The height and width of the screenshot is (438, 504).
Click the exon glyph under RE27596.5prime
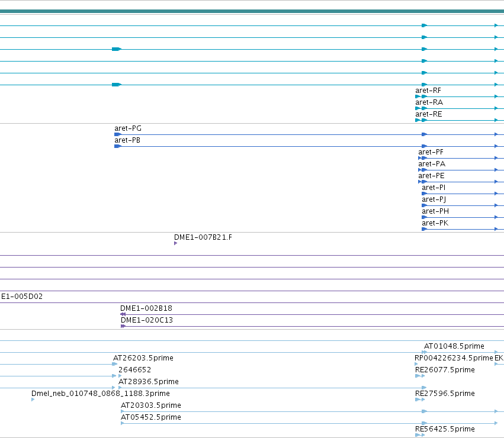point(420,400)
